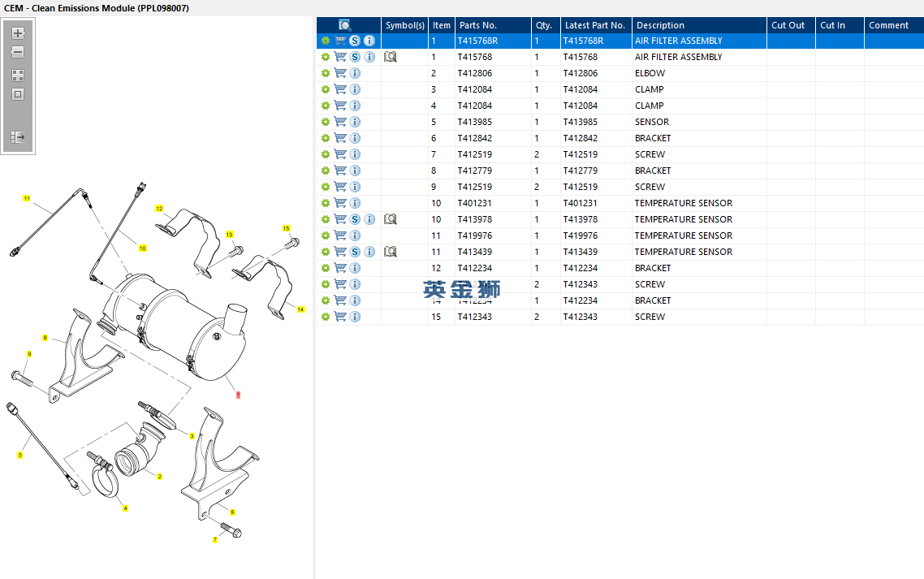This screenshot has height=579, width=924.
Task: Add SENSOR T413985 to cart
Action: click(340, 122)
